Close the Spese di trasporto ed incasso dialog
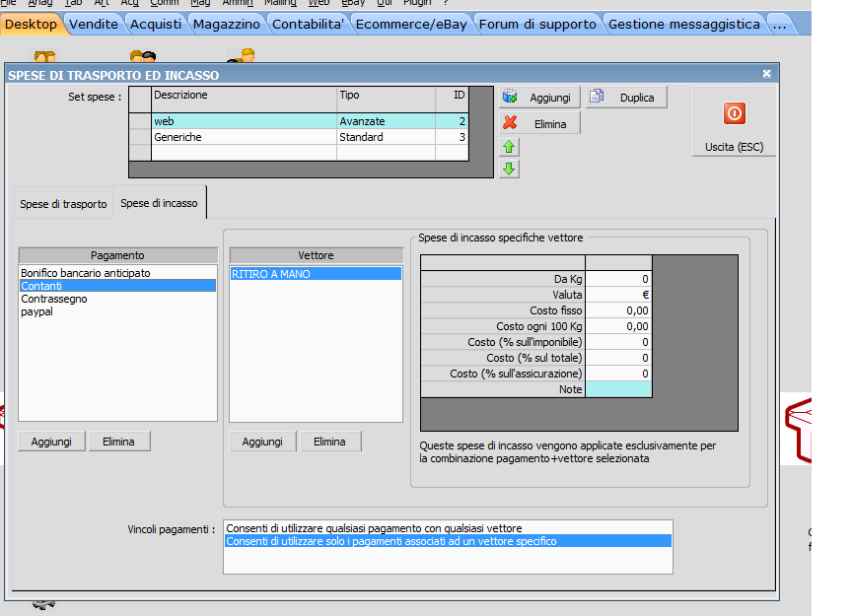The width and height of the screenshot is (852, 616). coord(766,73)
